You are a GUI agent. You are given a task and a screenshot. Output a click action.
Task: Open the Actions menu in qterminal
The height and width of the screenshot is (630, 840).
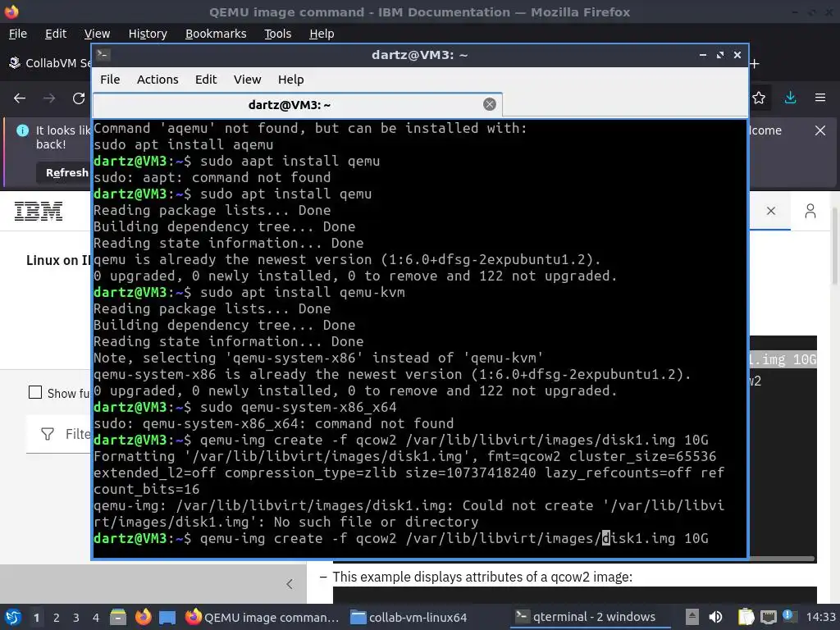coord(157,80)
